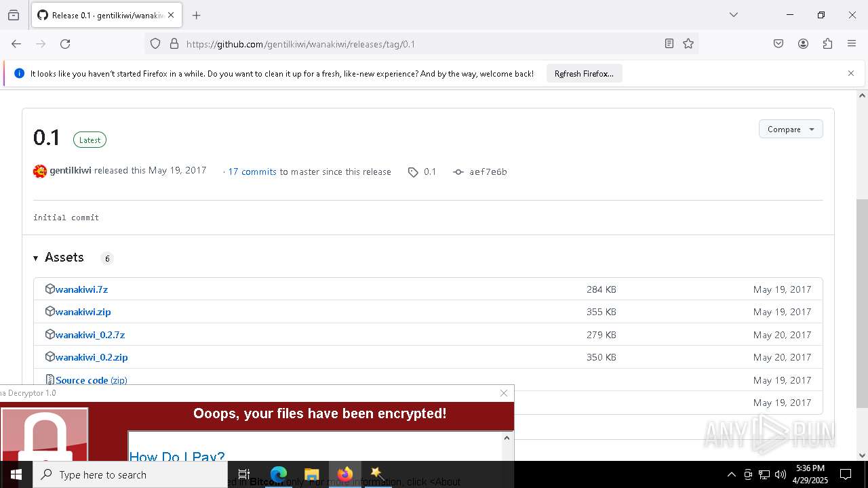Dismiss the Firefox refresh notification bar
This screenshot has height=488, width=868.
click(x=851, y=73)
